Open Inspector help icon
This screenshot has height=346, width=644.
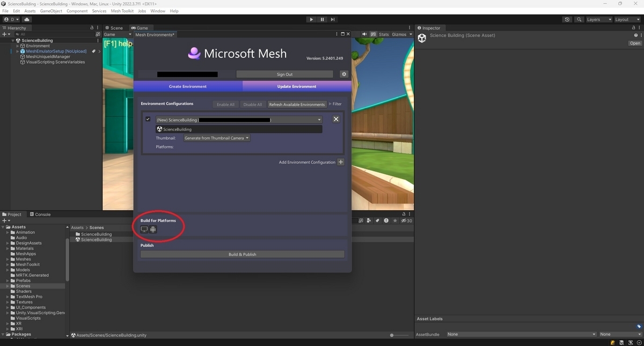click(x=636, y=35)
